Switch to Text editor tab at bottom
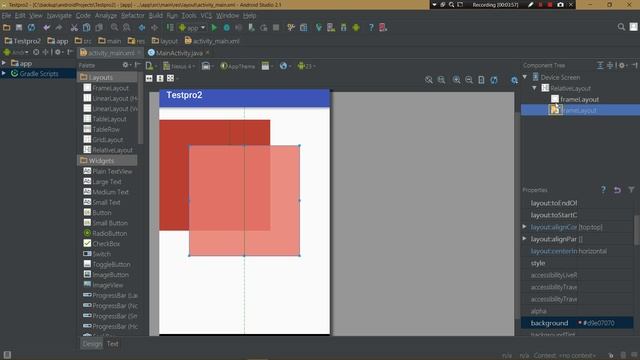The image size is (640, 360). coord(113,344)
